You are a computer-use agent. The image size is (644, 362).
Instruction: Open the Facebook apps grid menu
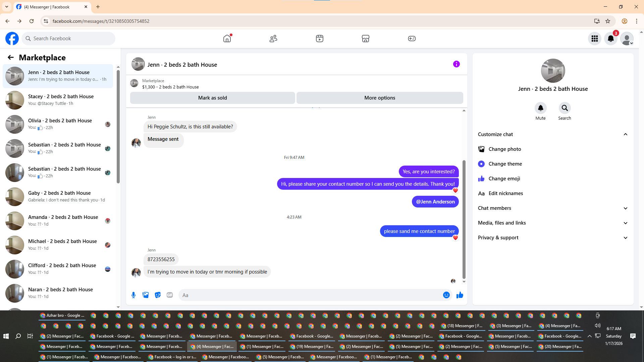point(595,39)
